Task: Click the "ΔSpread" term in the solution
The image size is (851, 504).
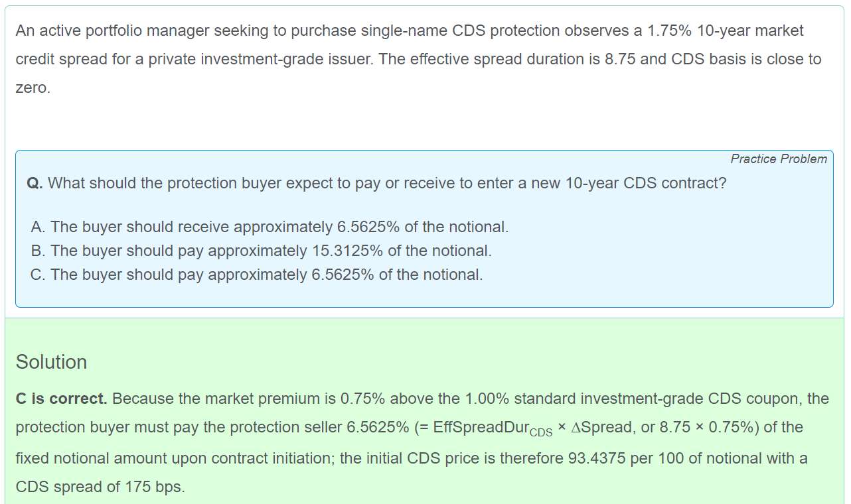Action: [x=601, y=428]
